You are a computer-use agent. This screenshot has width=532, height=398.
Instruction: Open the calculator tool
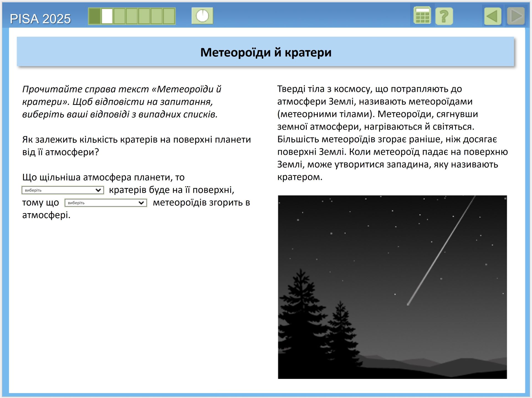point(422,16)
